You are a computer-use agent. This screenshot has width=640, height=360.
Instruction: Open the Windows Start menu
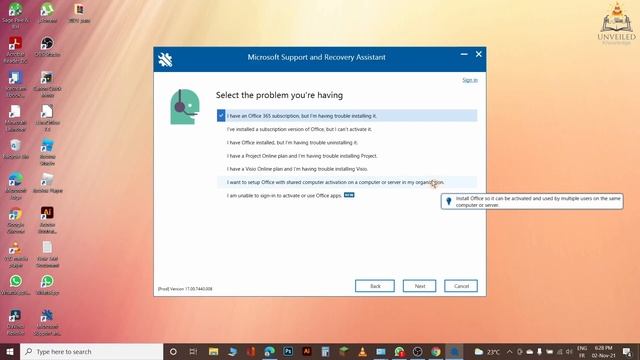click(10, 351)
